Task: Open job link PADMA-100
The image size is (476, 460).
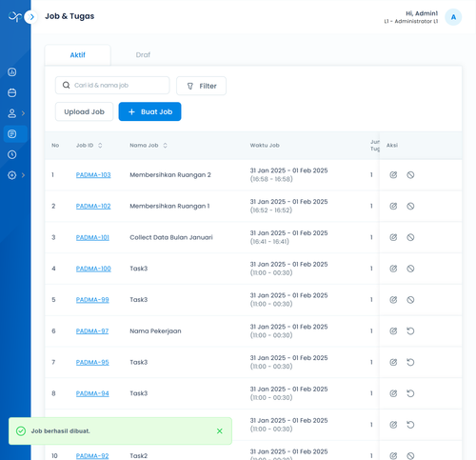Action: click(93, 269)
